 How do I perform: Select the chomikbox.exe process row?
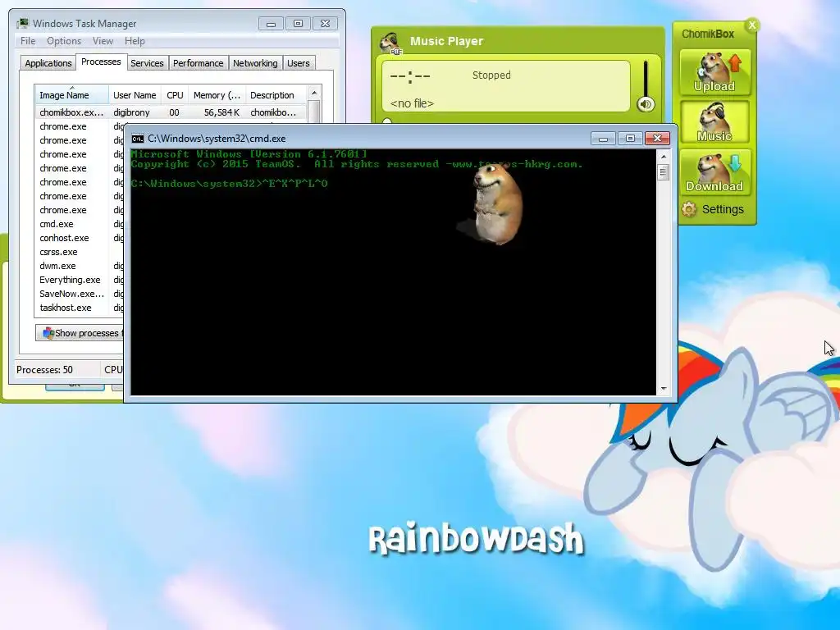pyautogui.click(x=171, y=112)
